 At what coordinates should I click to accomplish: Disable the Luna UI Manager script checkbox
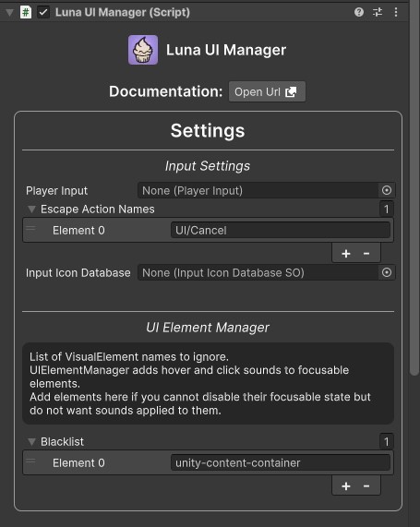pos(43,12)
